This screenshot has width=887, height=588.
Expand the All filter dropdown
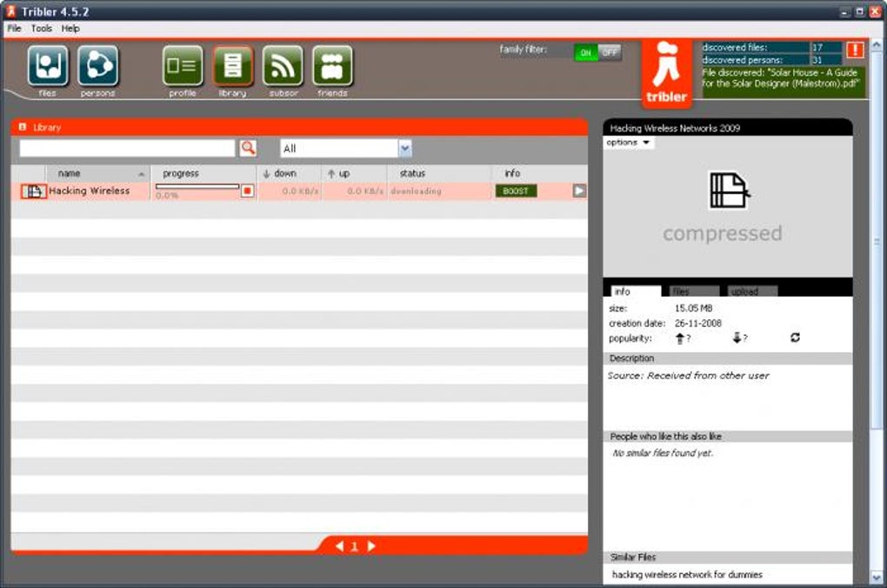(x=405, y=148)
